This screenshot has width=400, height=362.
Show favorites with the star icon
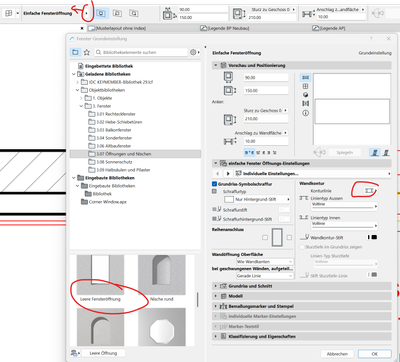tap(87, 52)
